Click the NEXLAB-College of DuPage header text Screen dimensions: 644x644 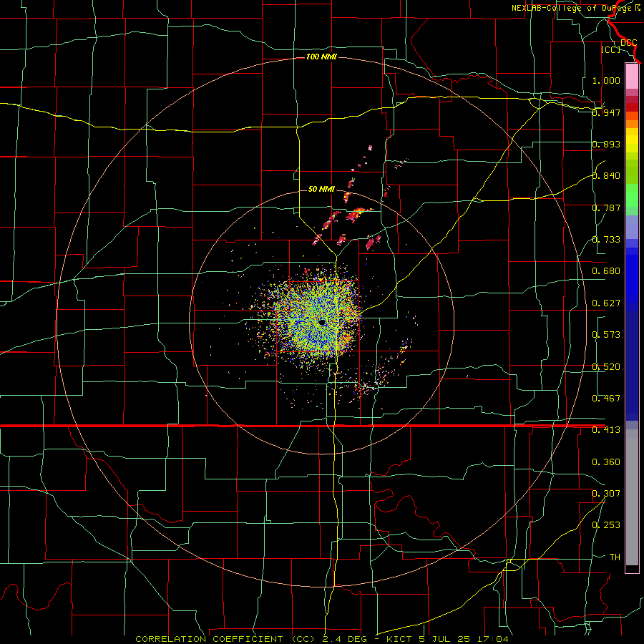[x=576, y=8]
